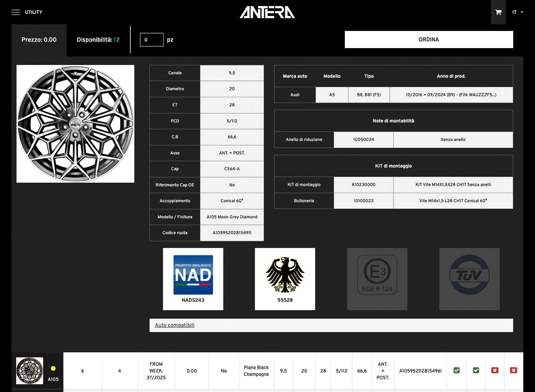Click the Audi make cell
This screenshot has width=535, height=392.
(295, 95)
